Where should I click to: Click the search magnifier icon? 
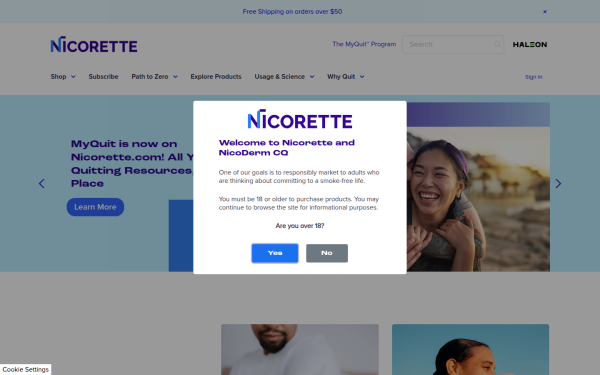[497, 44]
